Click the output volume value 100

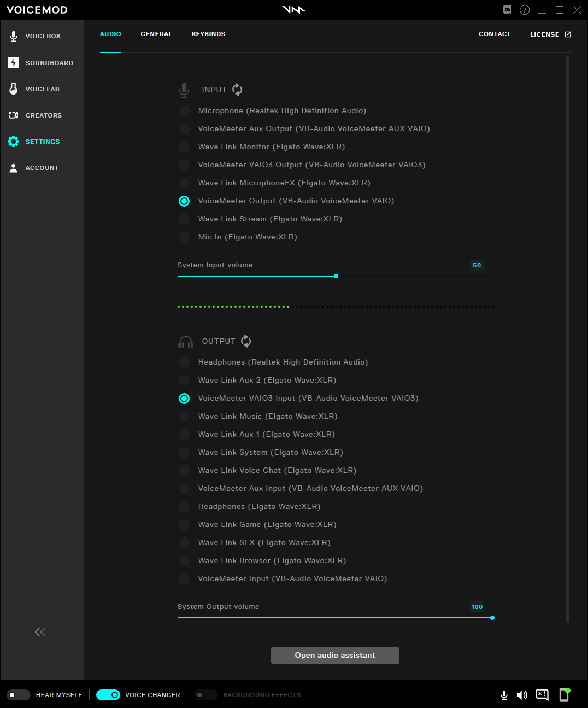coord(477,607)
